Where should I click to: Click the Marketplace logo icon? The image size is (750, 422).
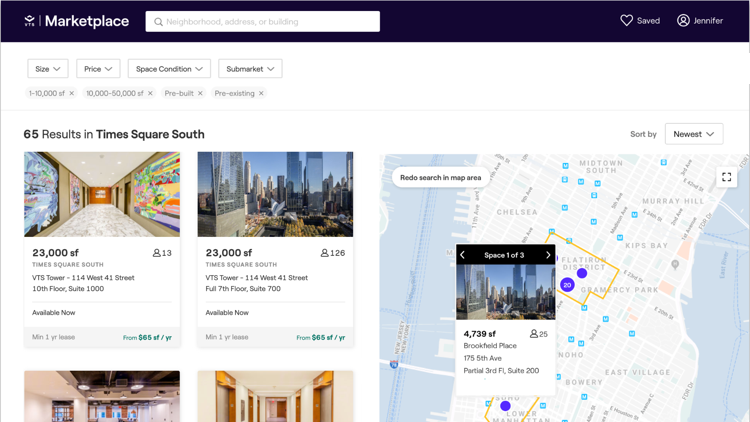(x=30, y=21)
